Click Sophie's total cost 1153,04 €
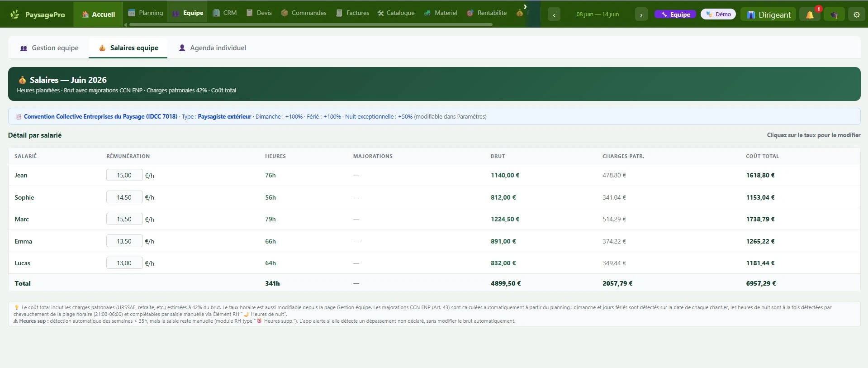 [x=760, y=197]
